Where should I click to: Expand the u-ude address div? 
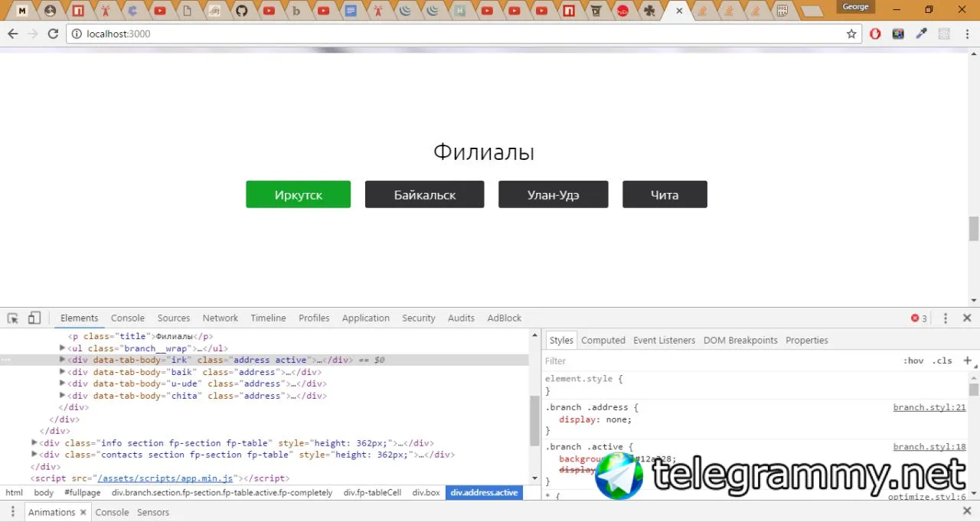(x=63, y=383)
